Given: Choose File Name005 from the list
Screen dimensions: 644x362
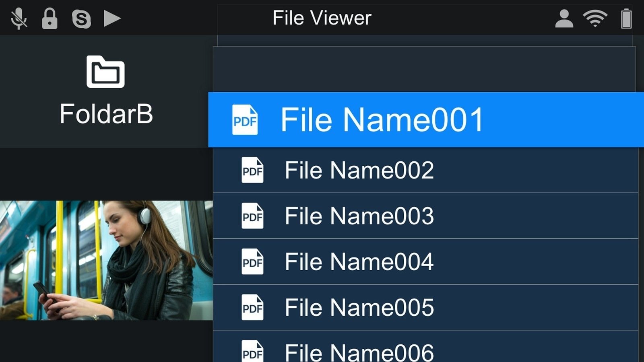Looking at the screenshot, I should [x=425, y=308].
